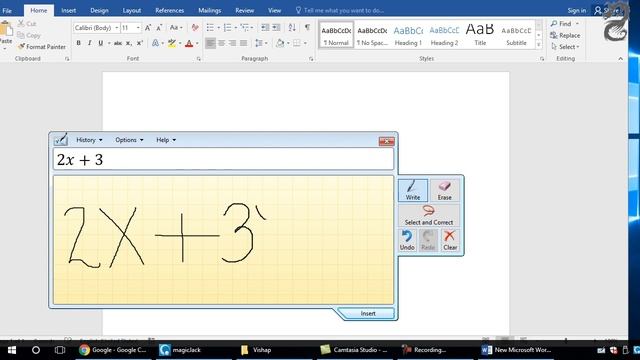Click Text Effects icon
Viewport: 640px width, 360px height.
click(155, 43)
